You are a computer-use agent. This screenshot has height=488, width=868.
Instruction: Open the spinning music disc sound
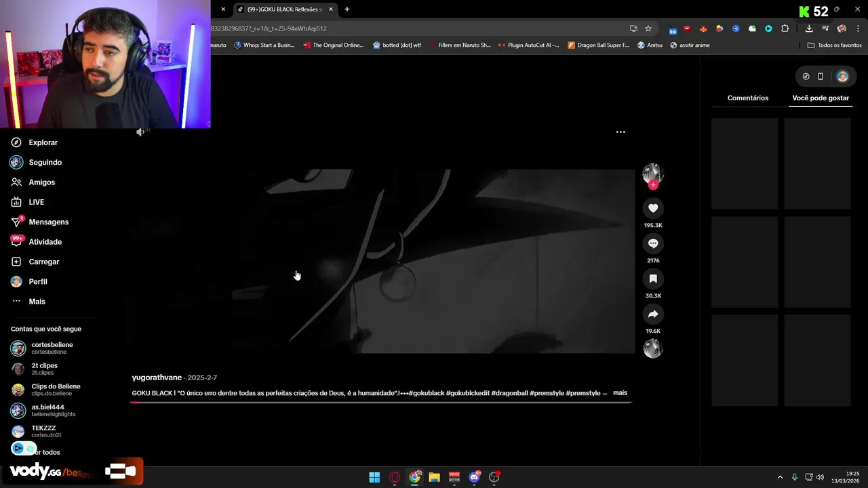(653, 349)
